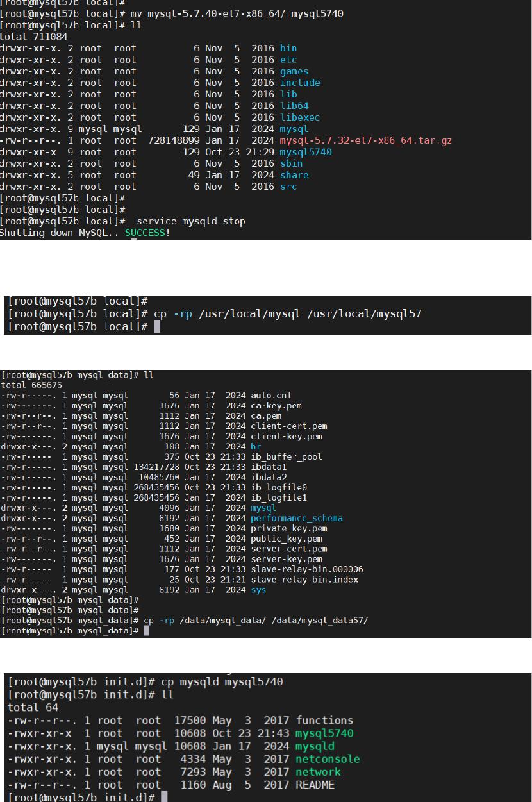This screenshot has height=802, width=532.
Task: Click the "bin" directory in the listing
Action: pyautogui.click(x=288, y=48)
